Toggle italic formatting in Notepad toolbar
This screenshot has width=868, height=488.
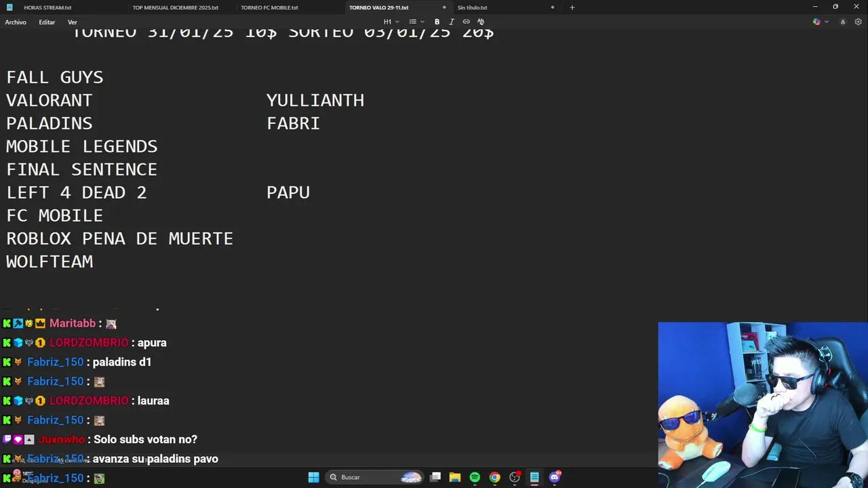(x=452, y=22)
